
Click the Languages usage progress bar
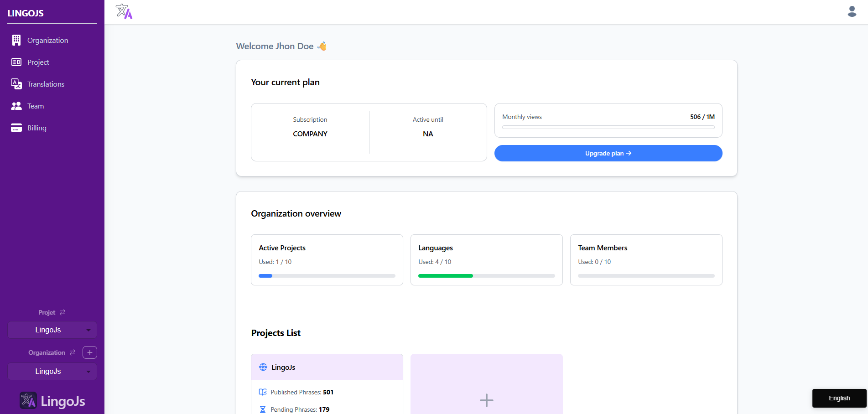click(486, 276)
